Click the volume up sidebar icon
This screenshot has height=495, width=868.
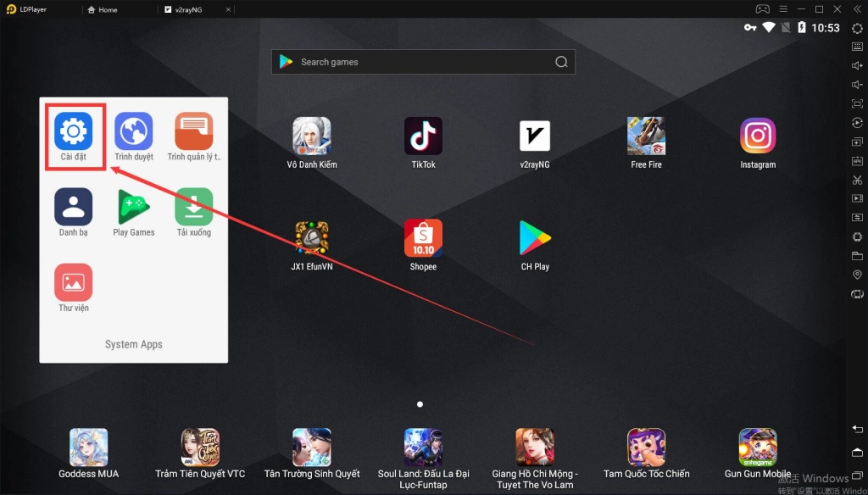[x=857, y=66]
